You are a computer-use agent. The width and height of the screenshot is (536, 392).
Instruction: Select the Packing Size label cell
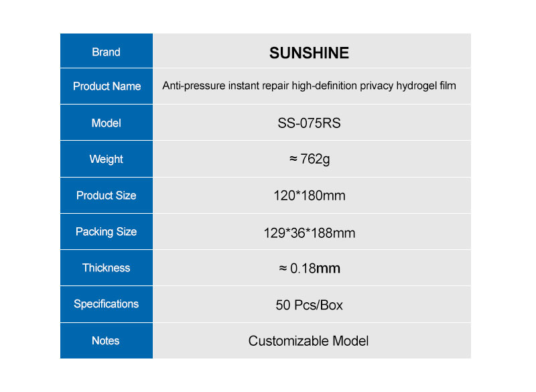tap(106, 231)
